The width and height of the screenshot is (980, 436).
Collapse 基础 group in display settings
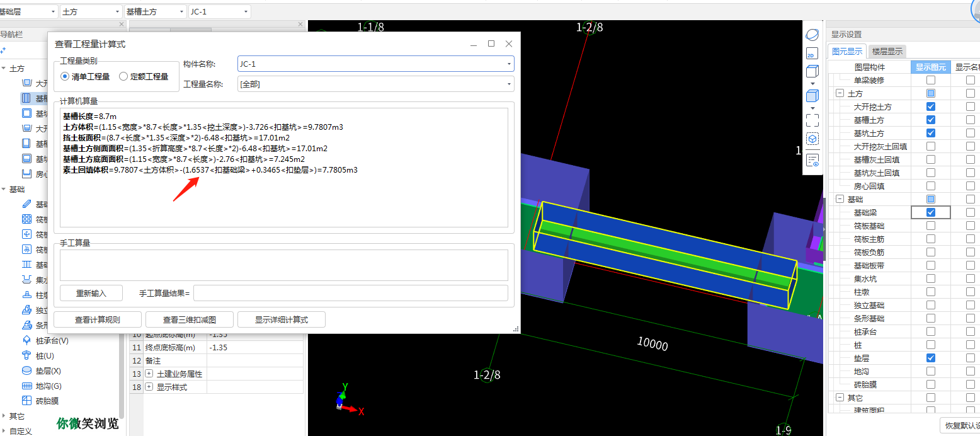tap(840, 199)
